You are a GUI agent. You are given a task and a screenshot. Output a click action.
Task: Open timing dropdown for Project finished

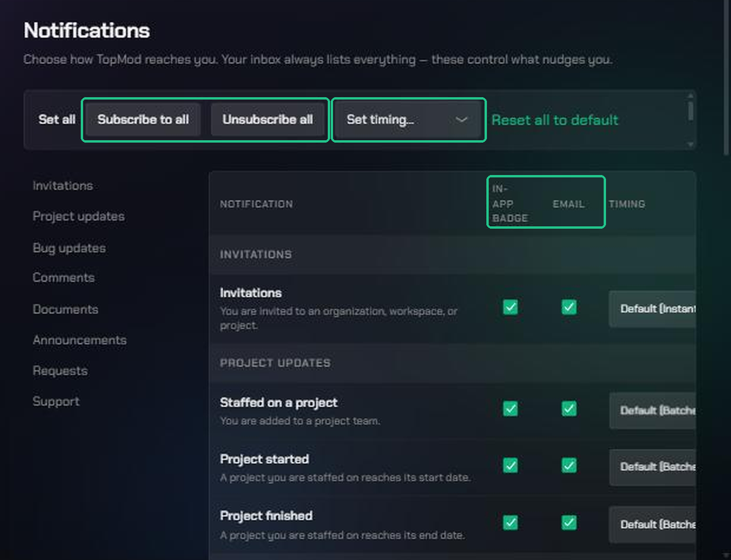click(x=652, y=525)
